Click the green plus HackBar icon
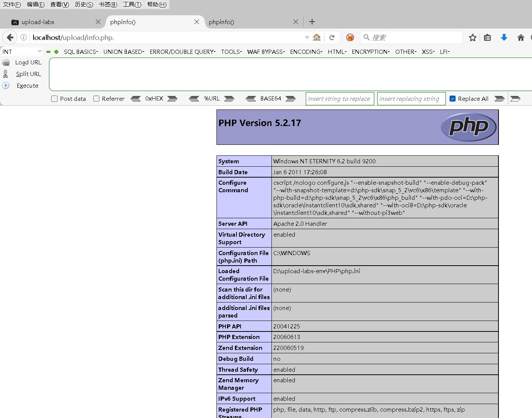The image size is (532, 418). [56, 52]
